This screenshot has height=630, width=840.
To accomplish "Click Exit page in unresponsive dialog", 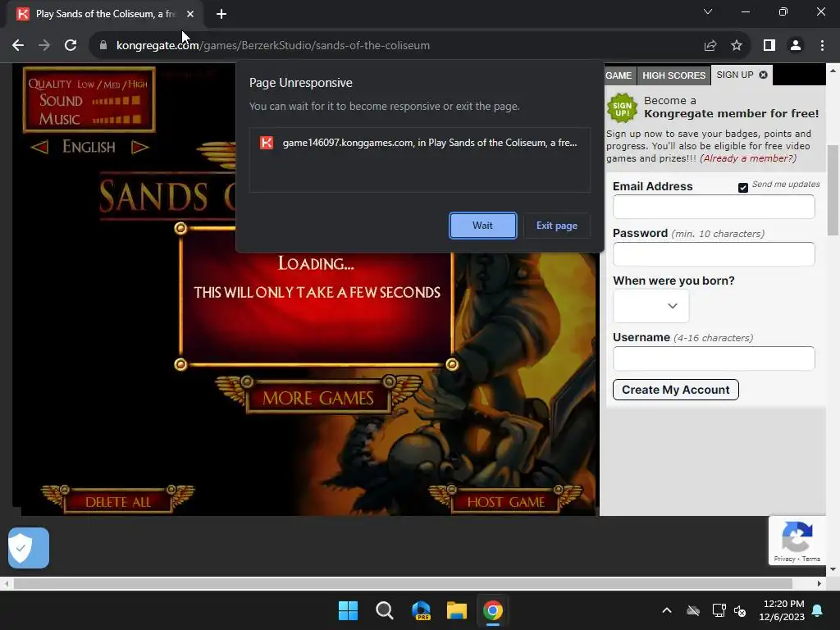I will [x=557, y=226].
